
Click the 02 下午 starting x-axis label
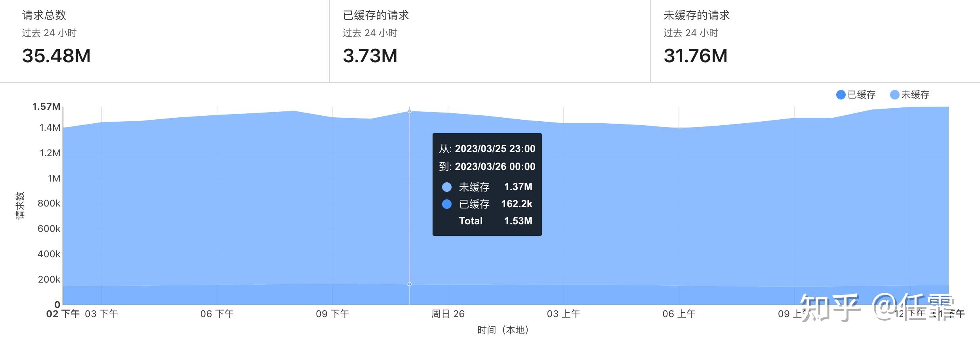pos(63,314)
